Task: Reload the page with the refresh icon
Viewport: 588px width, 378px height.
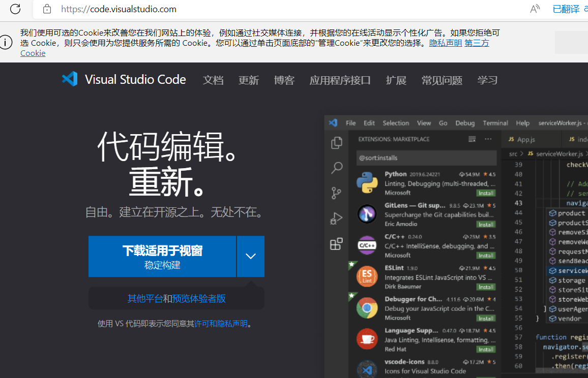Action: (15, 9)
